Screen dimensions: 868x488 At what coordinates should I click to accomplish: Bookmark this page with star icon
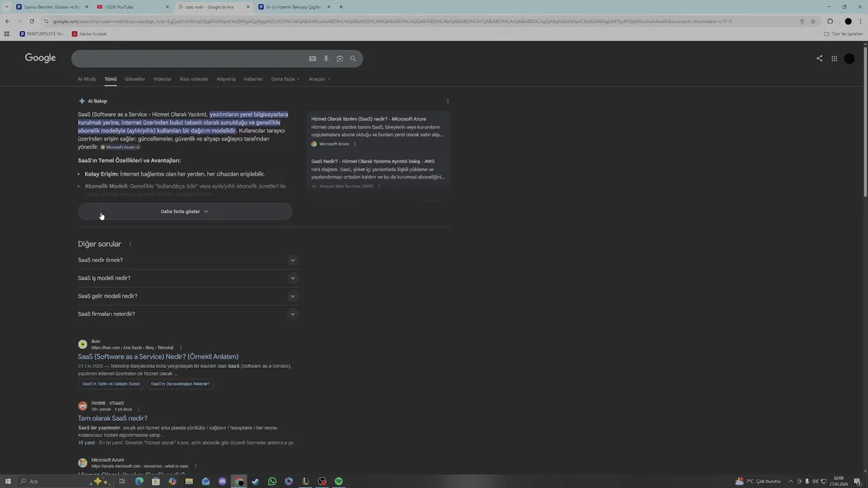coord(813,21)
